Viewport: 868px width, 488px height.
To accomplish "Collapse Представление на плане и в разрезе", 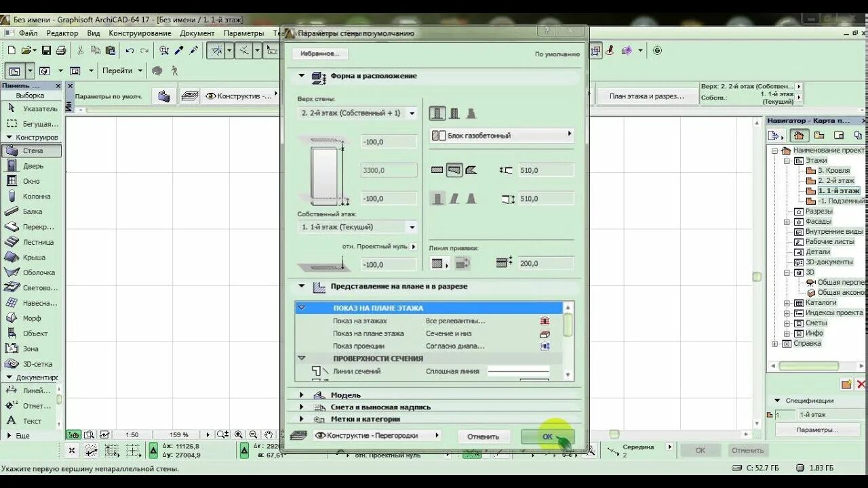I will [x=302, y=286].
